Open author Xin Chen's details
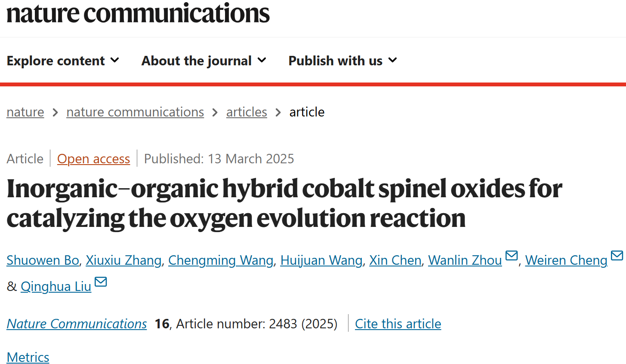 pos(395,260)
